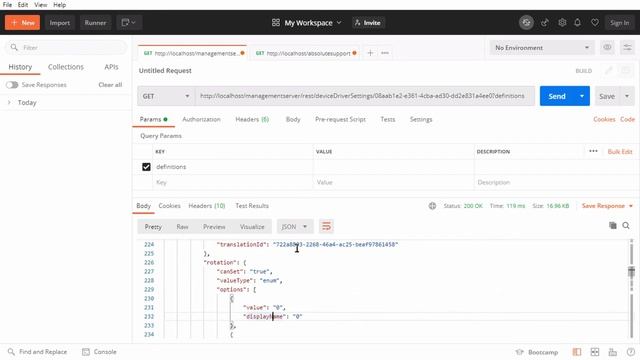Open the Code link
The image size is (640, 360).
point(627,119)
